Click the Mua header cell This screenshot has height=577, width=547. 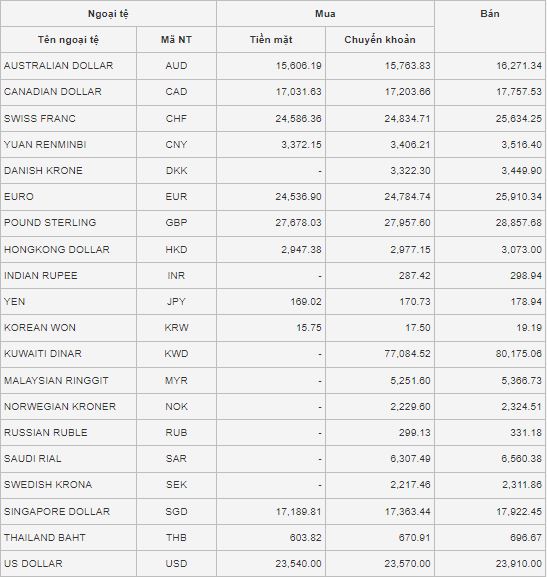[325, 14]
